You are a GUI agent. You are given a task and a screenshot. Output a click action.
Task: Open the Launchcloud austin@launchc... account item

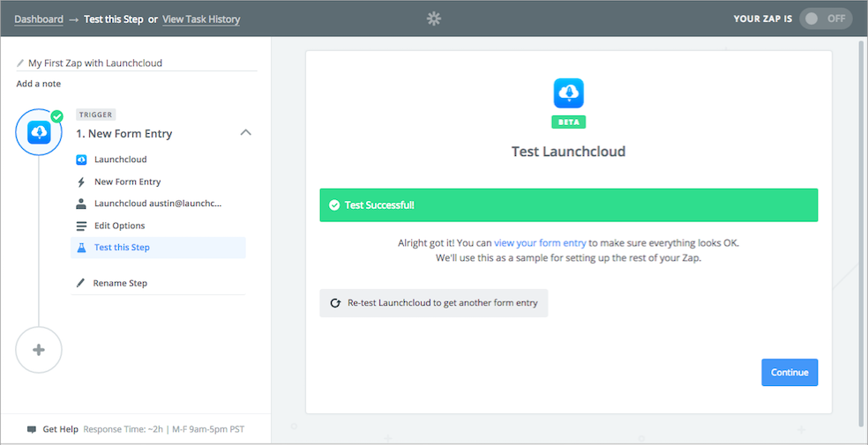point(158,204)
